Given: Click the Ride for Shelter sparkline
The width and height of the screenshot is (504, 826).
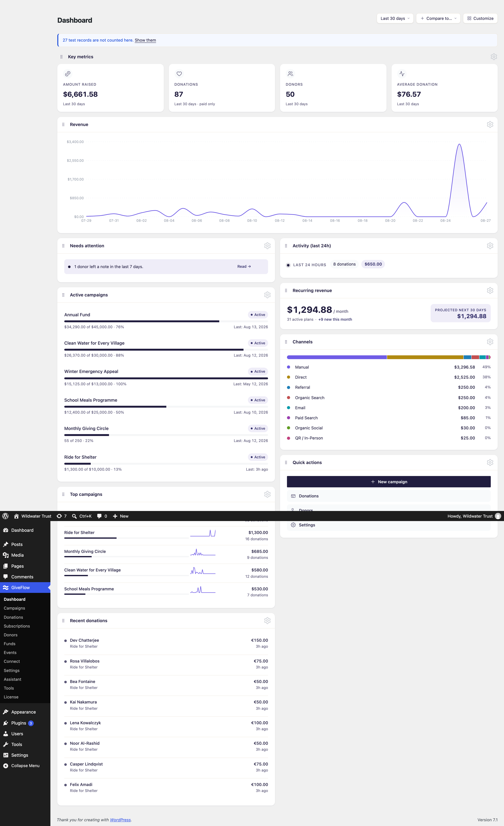Looking at the screenshot, I should [203, 533].
